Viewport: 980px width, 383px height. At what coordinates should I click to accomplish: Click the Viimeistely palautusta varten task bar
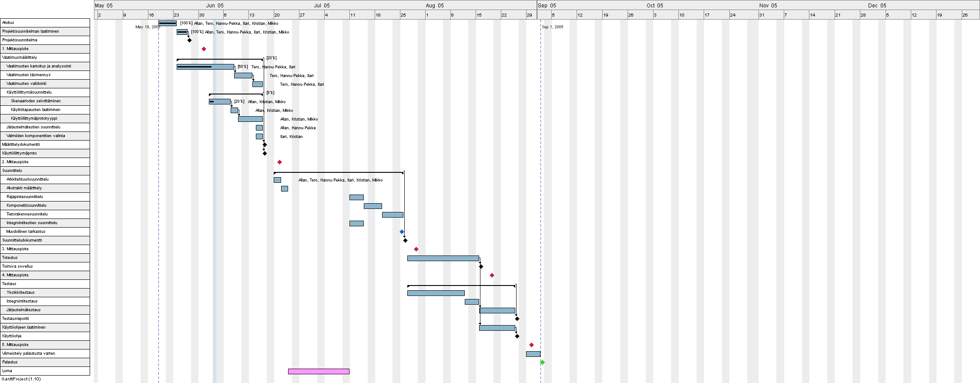tap(533, 354)
